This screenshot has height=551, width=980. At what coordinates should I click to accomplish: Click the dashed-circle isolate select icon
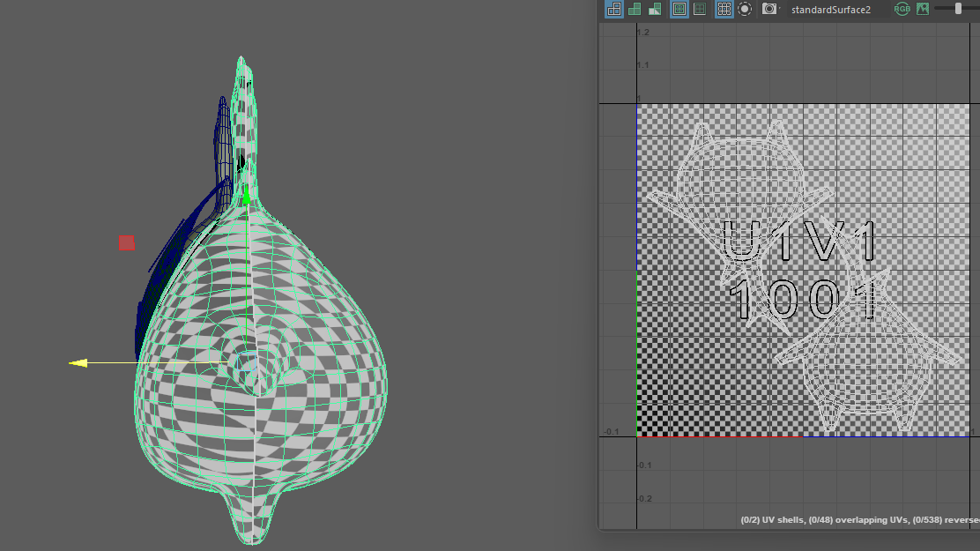745,9
